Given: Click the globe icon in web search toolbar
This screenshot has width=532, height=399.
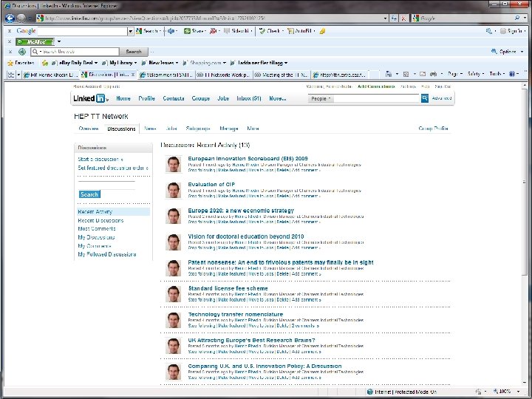Looking at the screenshot, I should 22,52.
